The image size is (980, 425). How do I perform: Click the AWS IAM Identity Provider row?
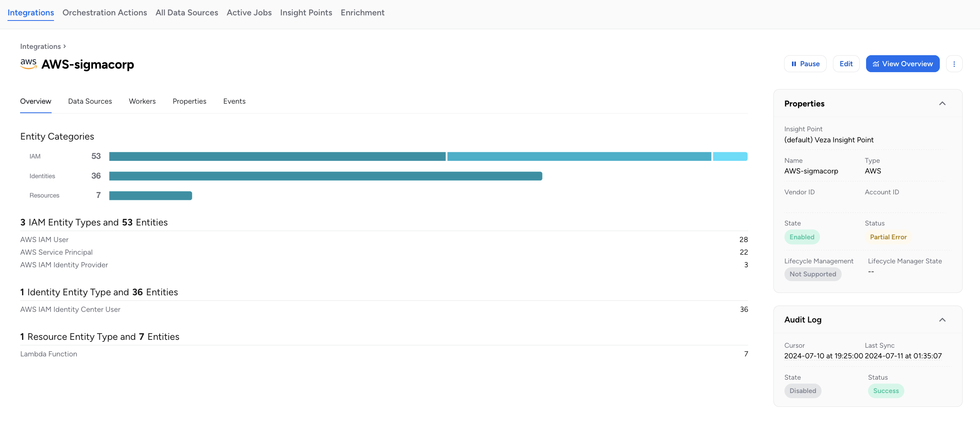point(384,265)
